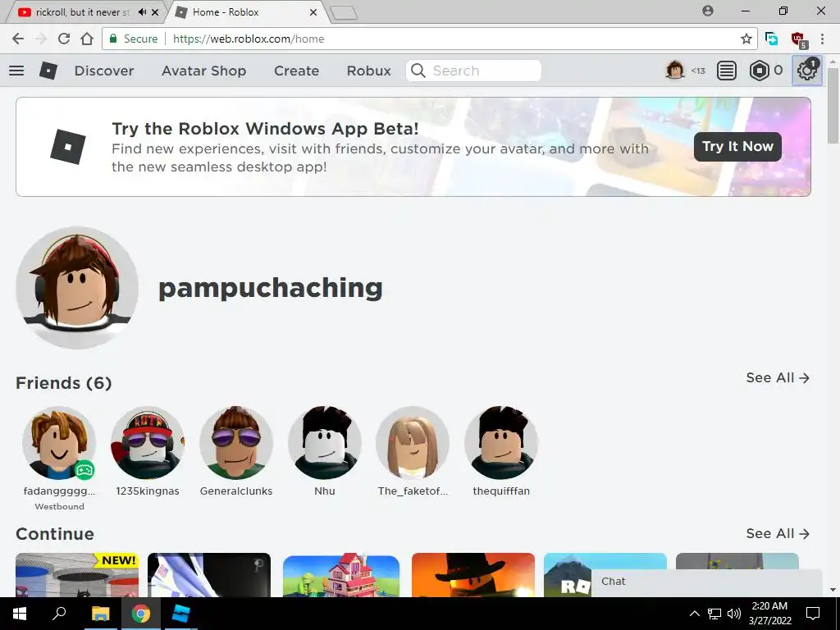See All friends link

(778, 377)
